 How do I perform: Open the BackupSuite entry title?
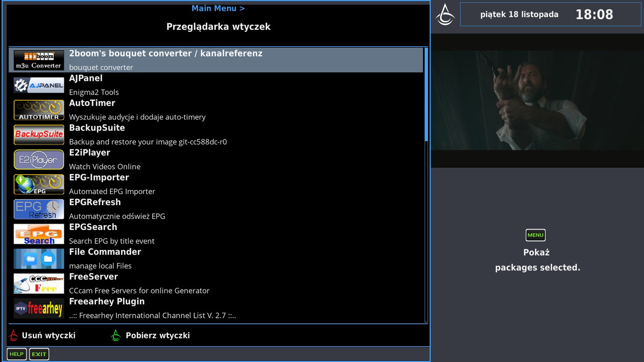pyautogui.click(x=97, y=128)
